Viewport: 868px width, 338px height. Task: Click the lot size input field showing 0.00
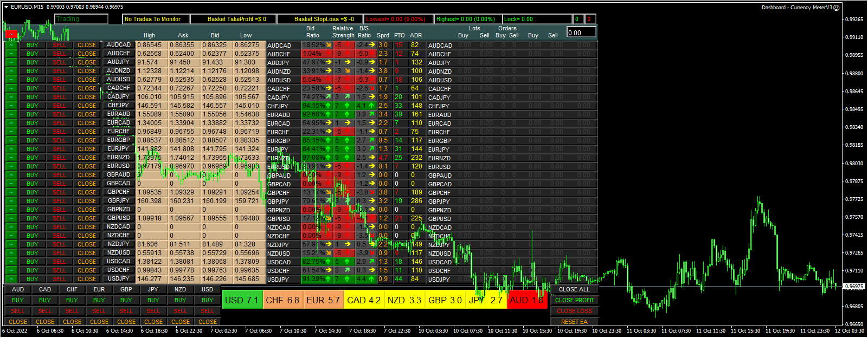(x=581, y=32)
